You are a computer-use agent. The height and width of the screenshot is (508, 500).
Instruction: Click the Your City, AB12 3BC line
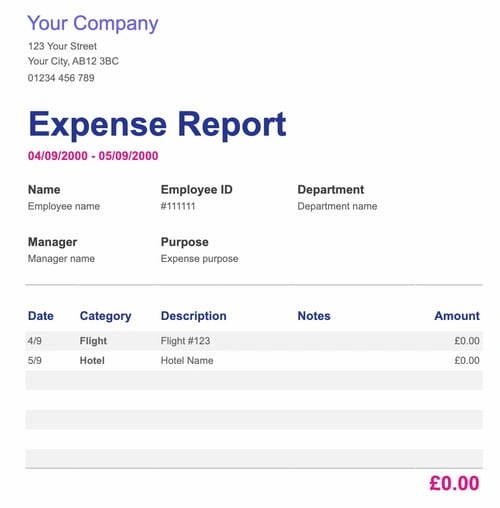[73, 61]
